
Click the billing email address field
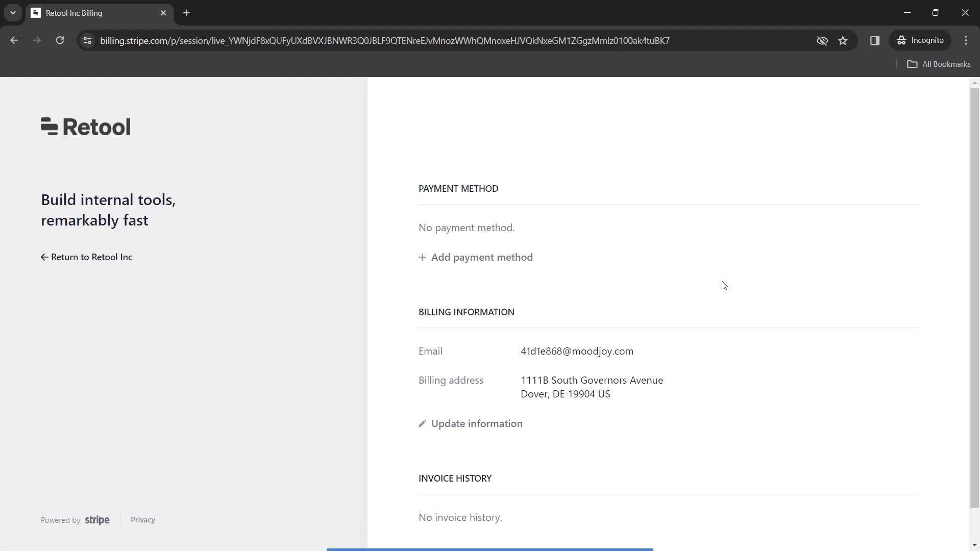tap(577, 350)
